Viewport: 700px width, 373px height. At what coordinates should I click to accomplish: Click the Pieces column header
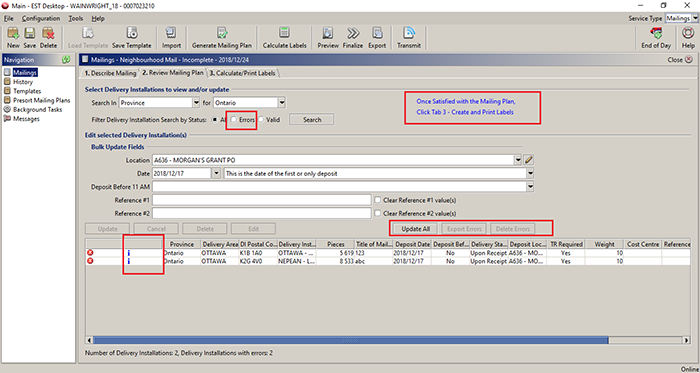[x=335, y=244]
